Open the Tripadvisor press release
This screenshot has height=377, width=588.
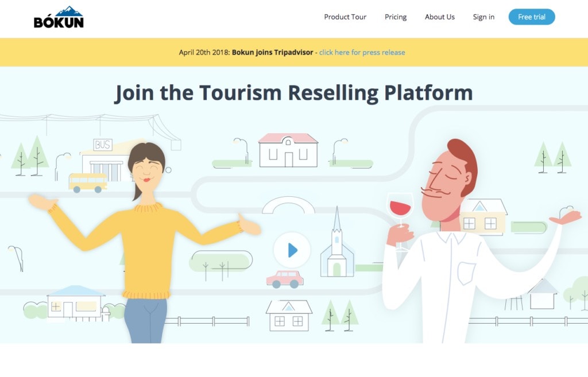(x=361, y=52)
